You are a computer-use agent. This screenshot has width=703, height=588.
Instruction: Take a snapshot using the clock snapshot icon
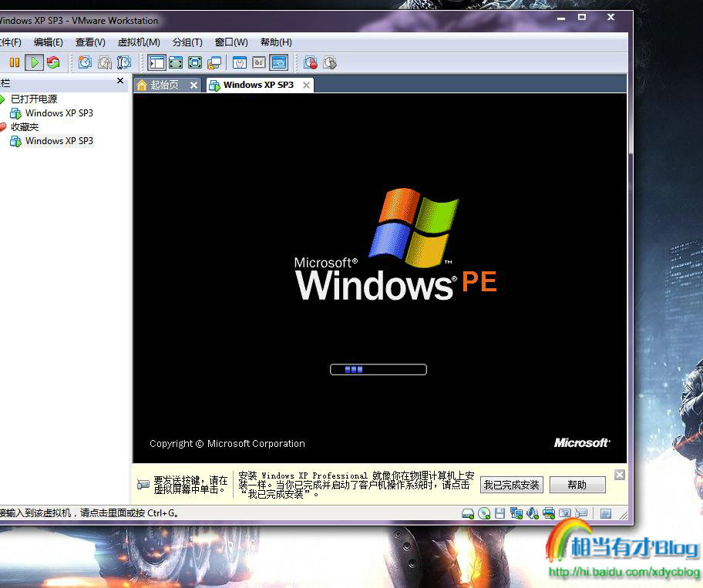pos(85,62)
